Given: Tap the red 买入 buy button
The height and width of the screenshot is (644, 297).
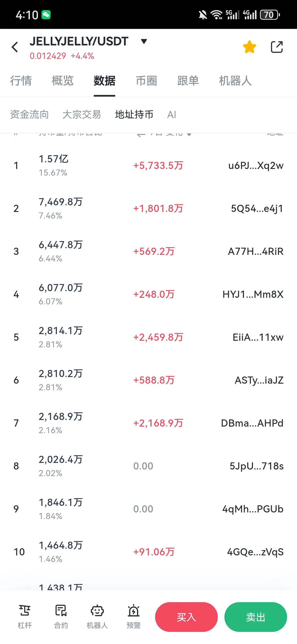Looking at the screenshot, I should coord(186,617).
